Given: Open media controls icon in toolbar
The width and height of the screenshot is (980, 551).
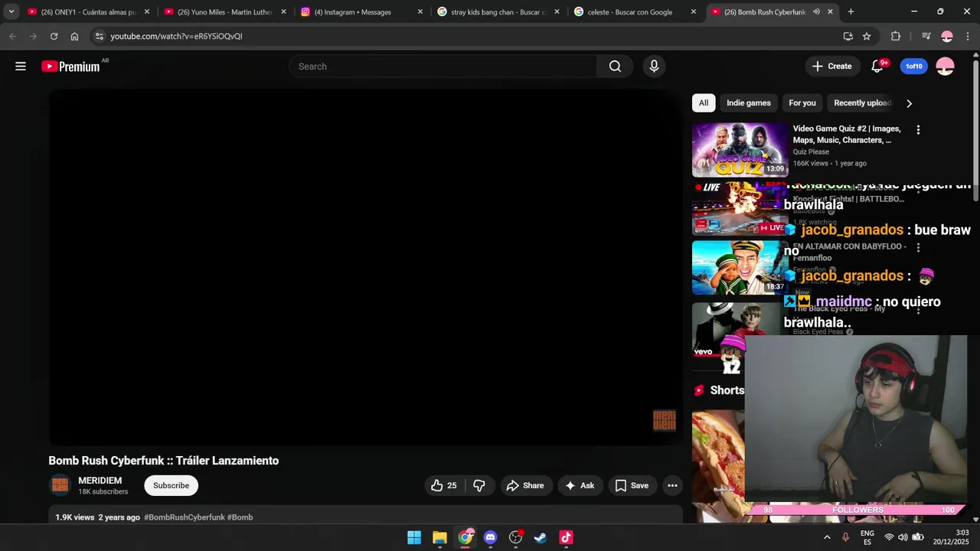Looking at the screenshot, I should [x=926, y=36].
